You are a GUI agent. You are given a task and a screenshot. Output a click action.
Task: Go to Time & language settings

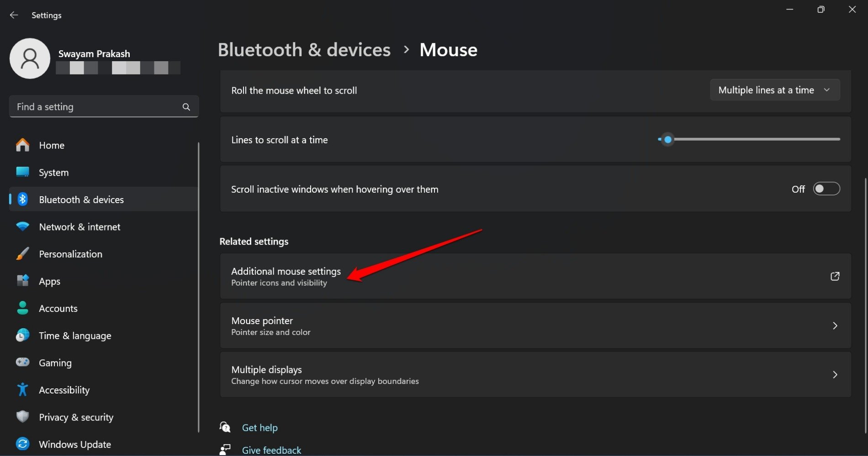point(75,335)
